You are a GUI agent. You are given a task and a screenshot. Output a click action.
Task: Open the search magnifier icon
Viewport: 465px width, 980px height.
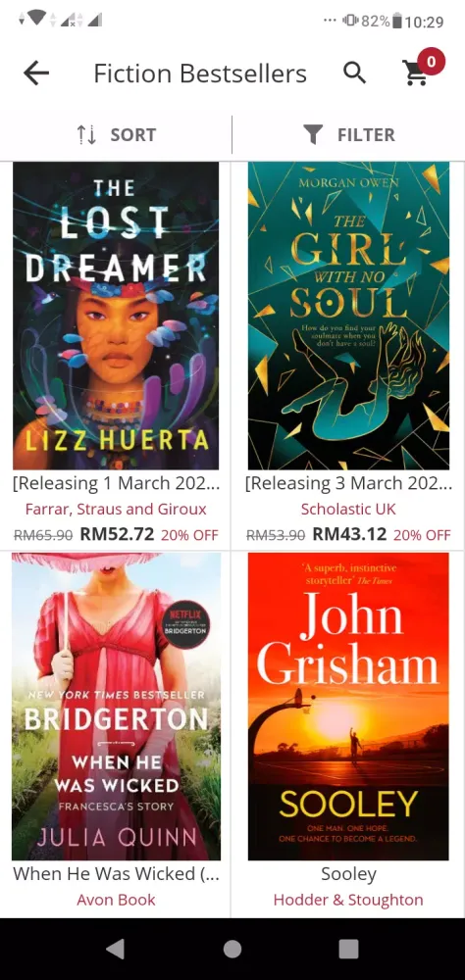point(355,73)
